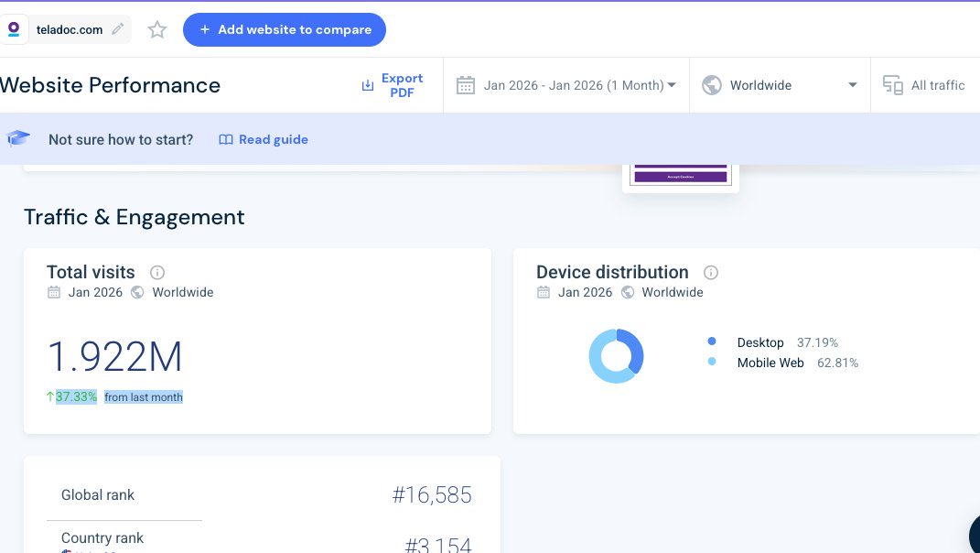Click the devices icon beside All traffic
This screenshot has width=980, height=553.
(892, 85)
